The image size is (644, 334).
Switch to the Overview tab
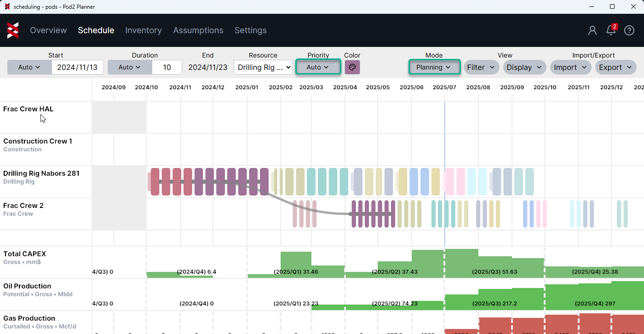point(48,30)
